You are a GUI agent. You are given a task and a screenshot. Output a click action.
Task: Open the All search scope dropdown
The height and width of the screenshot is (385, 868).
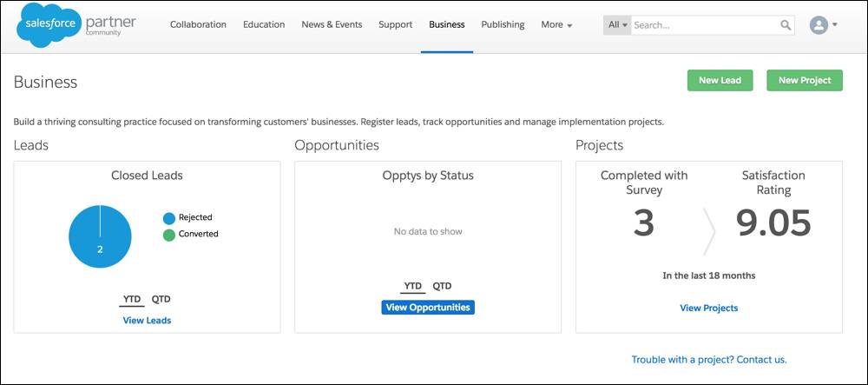pos(617,25)
